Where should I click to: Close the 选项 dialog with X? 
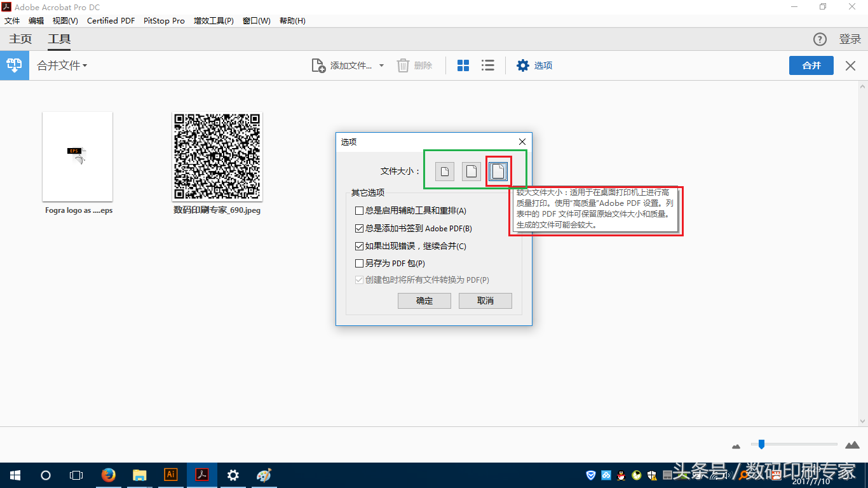pyautogui.click(x=522, y=142)
